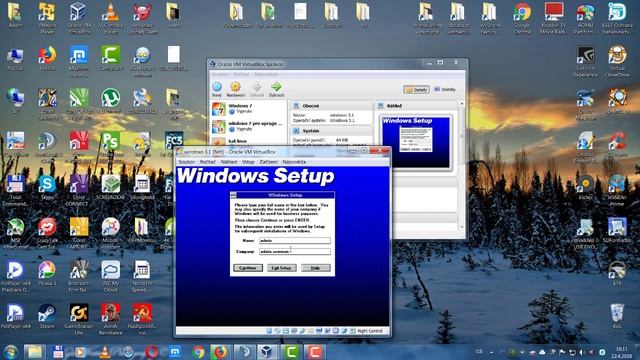This screenshot has width=640, height=360.
Task: Click the Name input field in Setup
Action: [295, 241]
